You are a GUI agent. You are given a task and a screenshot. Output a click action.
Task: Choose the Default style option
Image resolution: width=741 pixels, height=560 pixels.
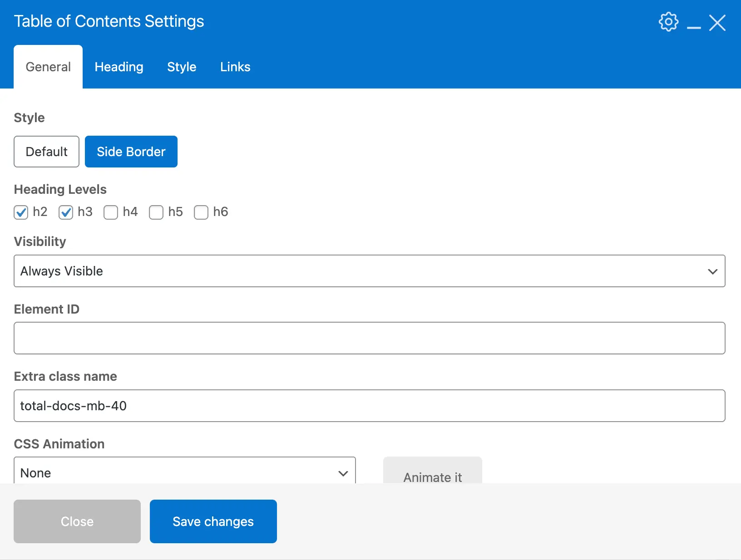coord(46,152)
